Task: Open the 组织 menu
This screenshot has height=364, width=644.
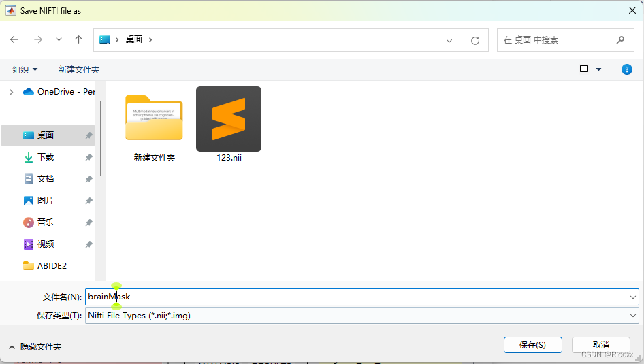Action: [x=25, y=70]
